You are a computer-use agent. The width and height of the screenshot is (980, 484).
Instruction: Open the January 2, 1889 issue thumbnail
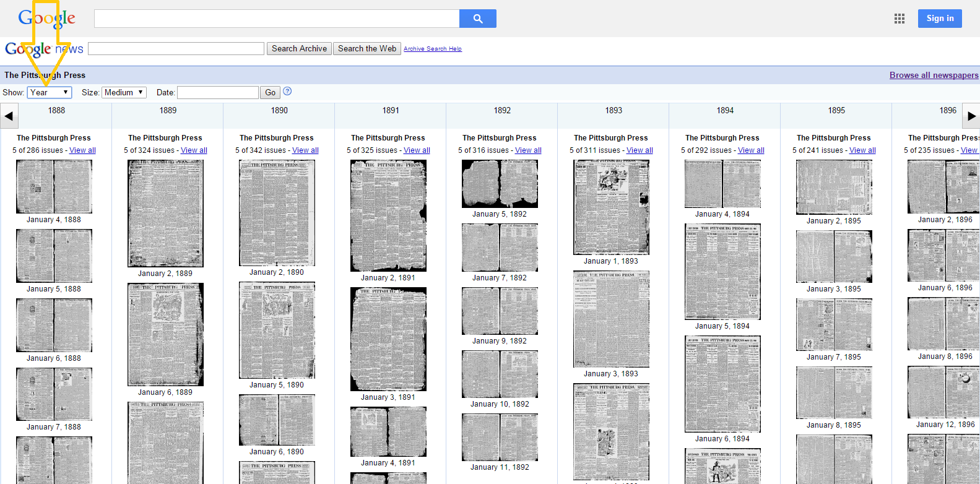click(165, 214)
